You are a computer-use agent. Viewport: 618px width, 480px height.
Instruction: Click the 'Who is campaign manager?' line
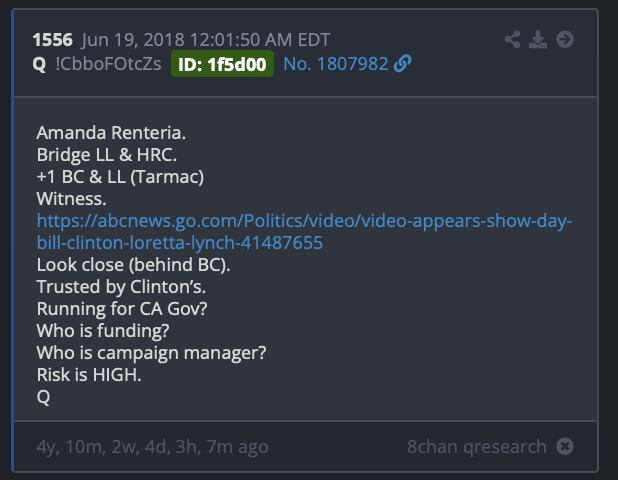tap(151, 353)
